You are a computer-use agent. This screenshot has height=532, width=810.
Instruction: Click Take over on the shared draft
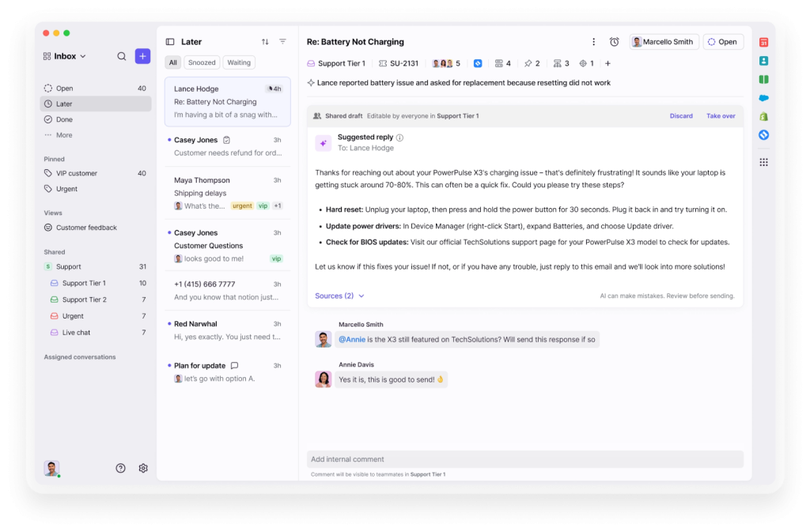tap(720, 115)
